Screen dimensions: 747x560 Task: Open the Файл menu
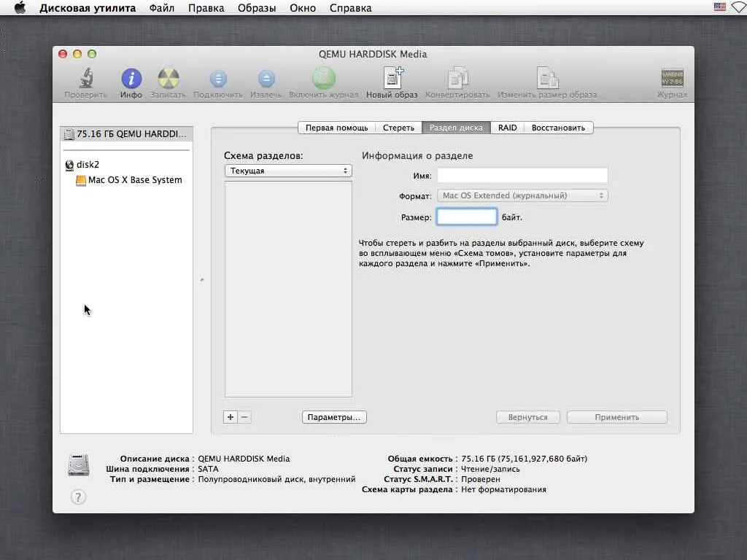pyautogui.click(x=162, y=8)
